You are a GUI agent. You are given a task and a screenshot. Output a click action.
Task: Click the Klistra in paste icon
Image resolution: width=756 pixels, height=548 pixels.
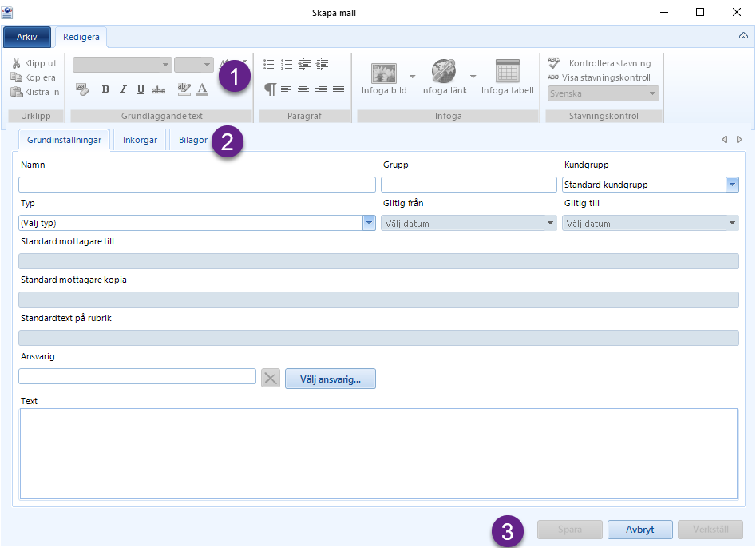point(17,92)
